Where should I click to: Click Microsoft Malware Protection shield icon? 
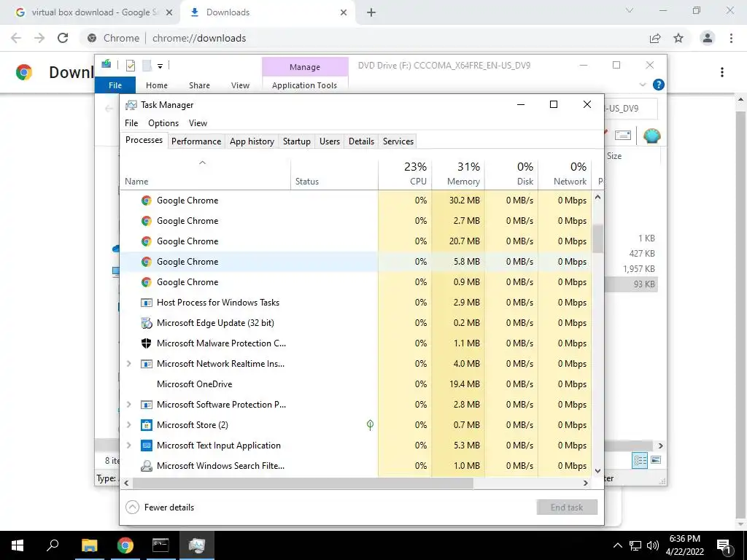point(146,343)
